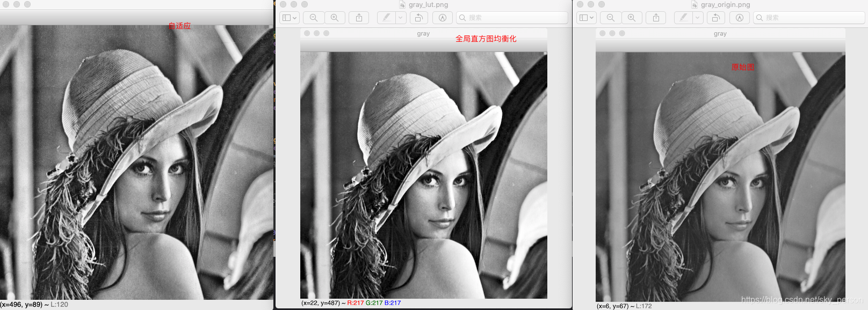Close the gray_origin.png Preview window
Screen dimensions: 868x310
pos(580,4)
